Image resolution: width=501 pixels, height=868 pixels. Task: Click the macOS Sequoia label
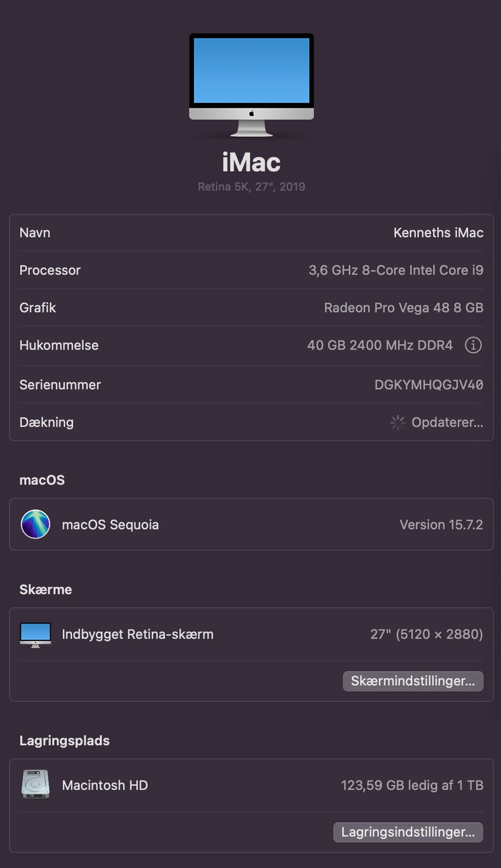click(110, 525)
